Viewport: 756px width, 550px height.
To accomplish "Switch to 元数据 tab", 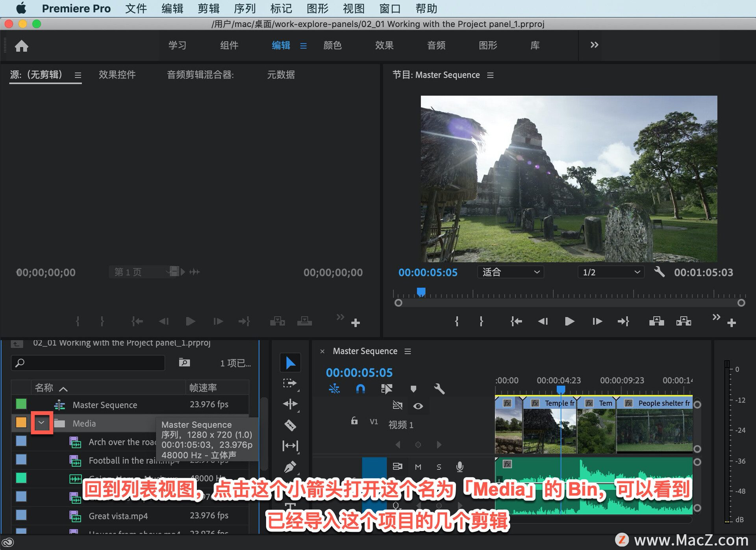I will (x=281, y=75).
